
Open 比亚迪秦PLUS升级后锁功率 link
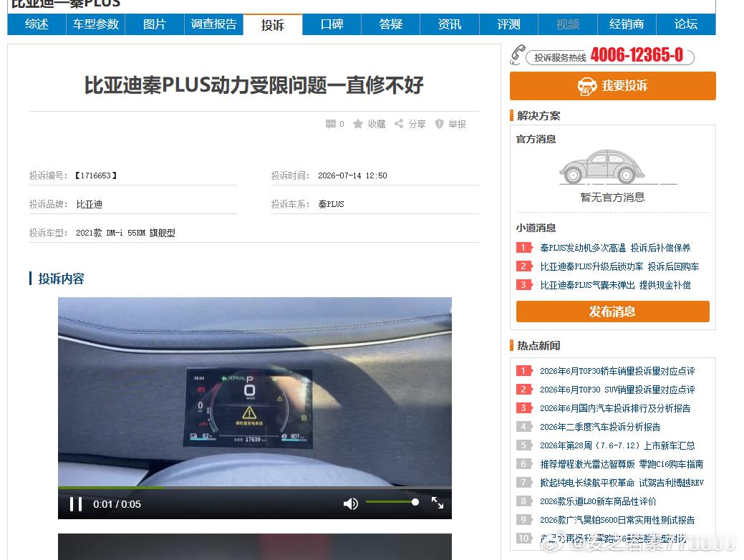click(x=619, y=266)
